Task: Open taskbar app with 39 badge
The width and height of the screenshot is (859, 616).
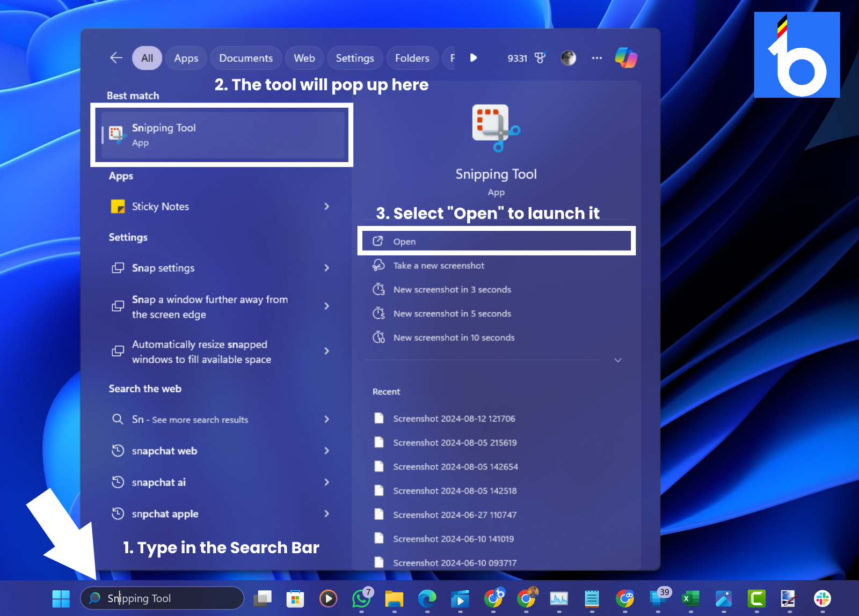Action: coord(659,597)
